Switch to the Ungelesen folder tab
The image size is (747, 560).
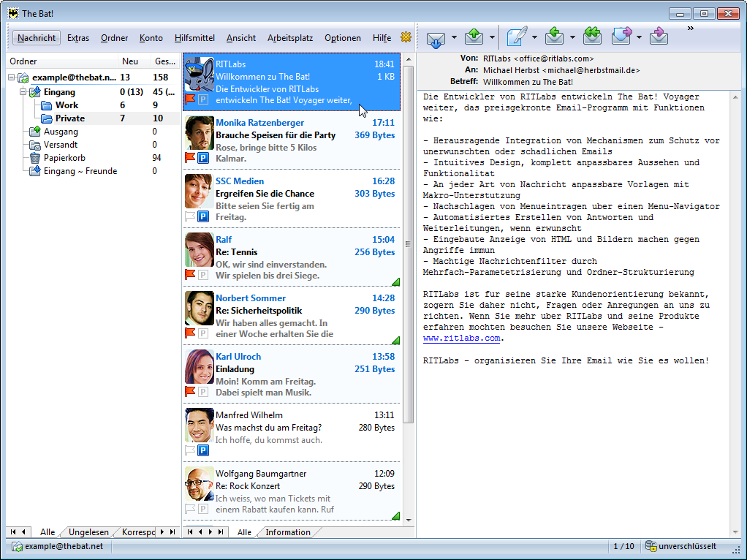pyautogui.click(x=88, y=532)
